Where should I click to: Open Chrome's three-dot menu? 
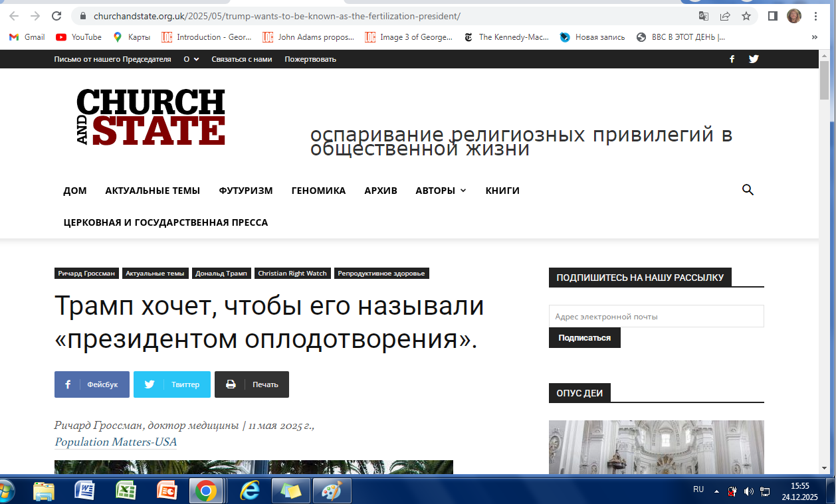coord(815,16)
